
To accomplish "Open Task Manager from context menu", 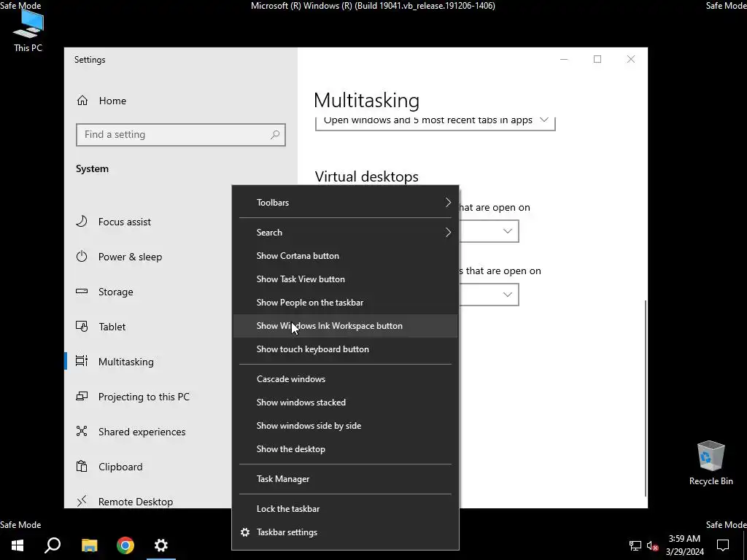I will click(x=345, y=479).
